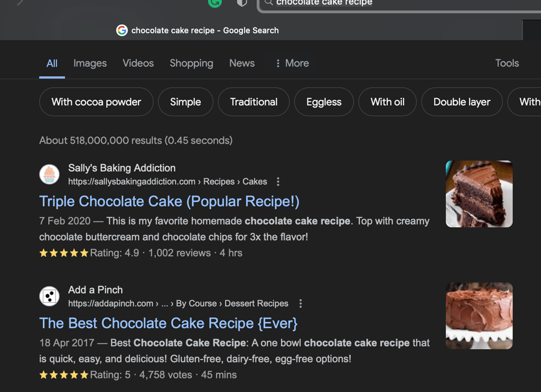Image resolution: width=541 pixels, height=392 pixels.
Task: Click the chocolate cake slice thumbnail
Action: click(x=479, y=194)
